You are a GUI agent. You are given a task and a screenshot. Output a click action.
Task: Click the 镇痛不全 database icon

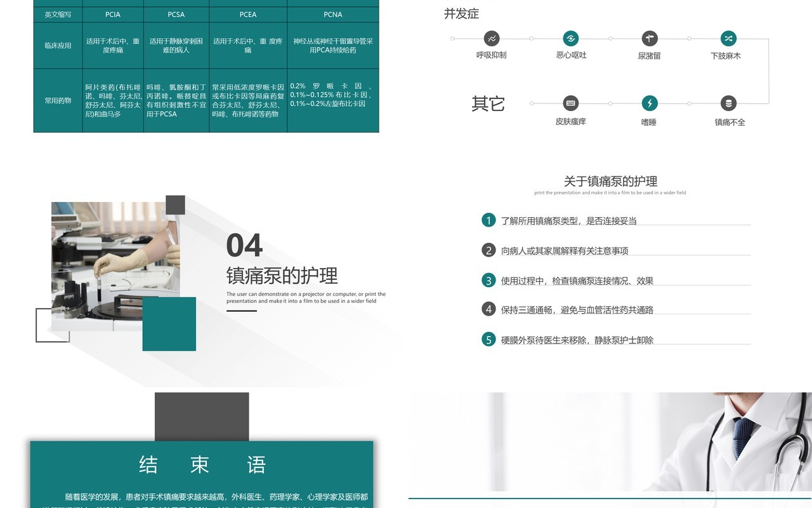click(x=729, y=103)
